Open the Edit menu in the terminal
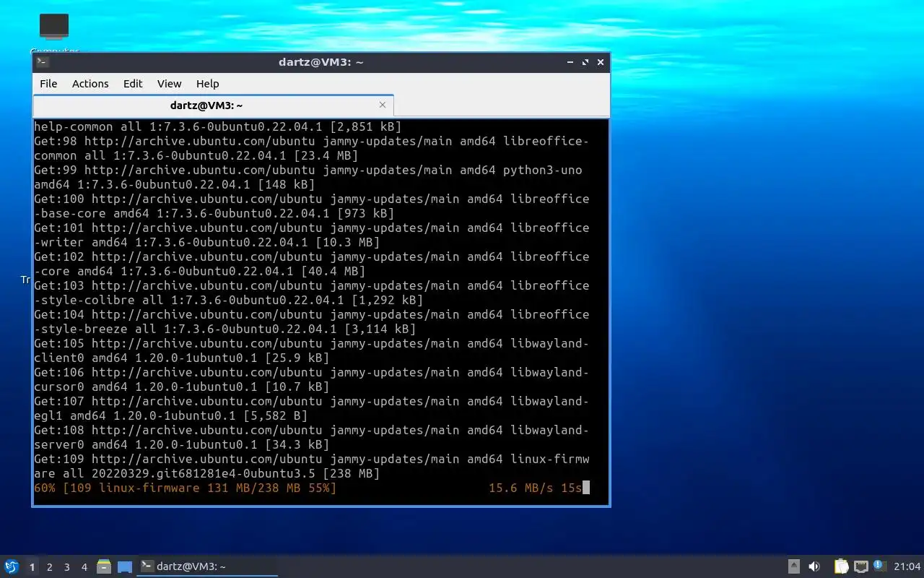The height and width of the screenshot is (578, 924). [133, 84]
